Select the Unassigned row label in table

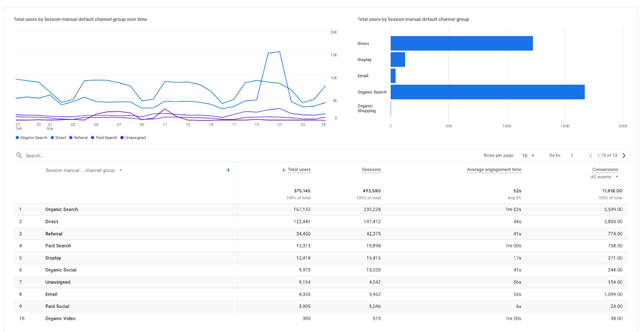(58, 282)
